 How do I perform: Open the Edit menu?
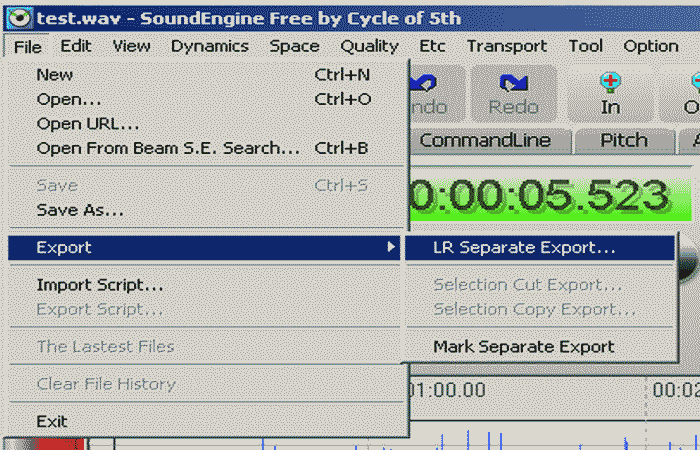click(x=76, y=46)
